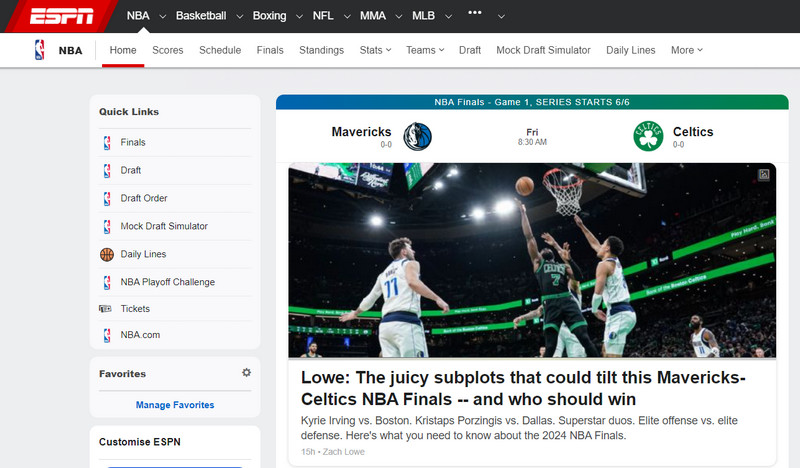Expand the MMA dropdown arrow
The image size is (800, 468).
click(x=399, y=16)
